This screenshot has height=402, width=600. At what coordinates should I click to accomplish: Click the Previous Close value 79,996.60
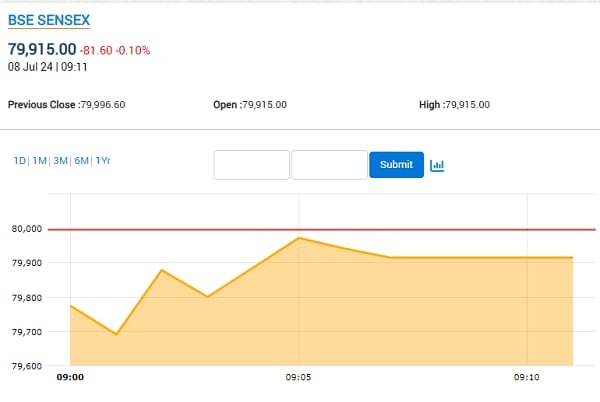tap(103, 105)
